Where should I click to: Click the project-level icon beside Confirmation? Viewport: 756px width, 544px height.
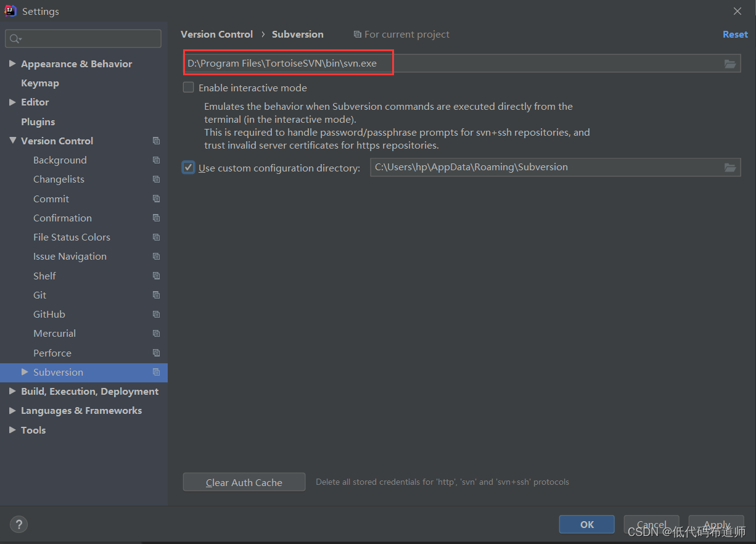pos(156,218)
